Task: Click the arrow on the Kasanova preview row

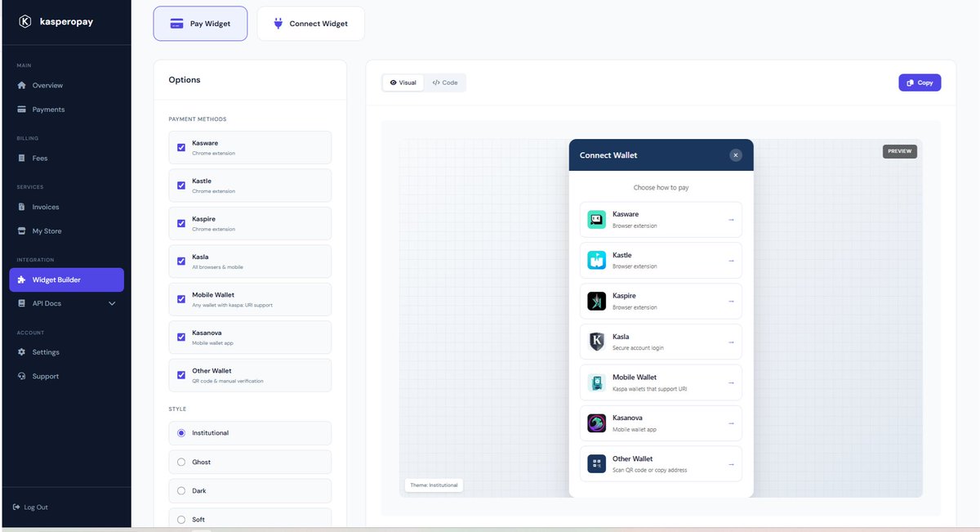Action: pyautogui.click(x=731, y=423)
